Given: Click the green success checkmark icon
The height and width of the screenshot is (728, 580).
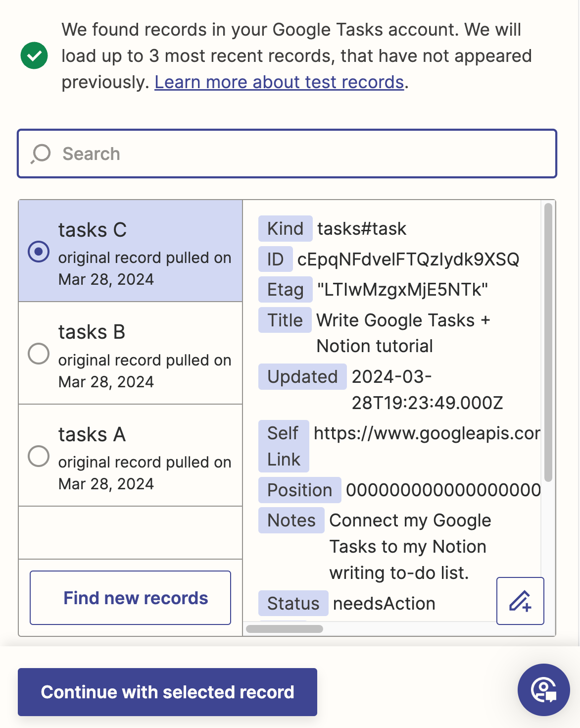Looking at the screenshot, I should coord(34,55).
